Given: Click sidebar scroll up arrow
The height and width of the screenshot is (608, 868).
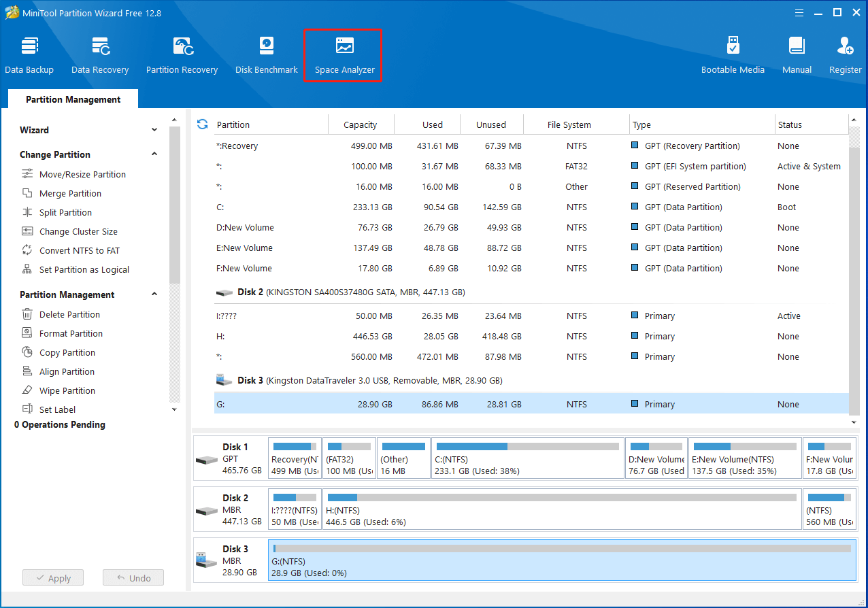Looking at the screenshot, I should [174, 120].
